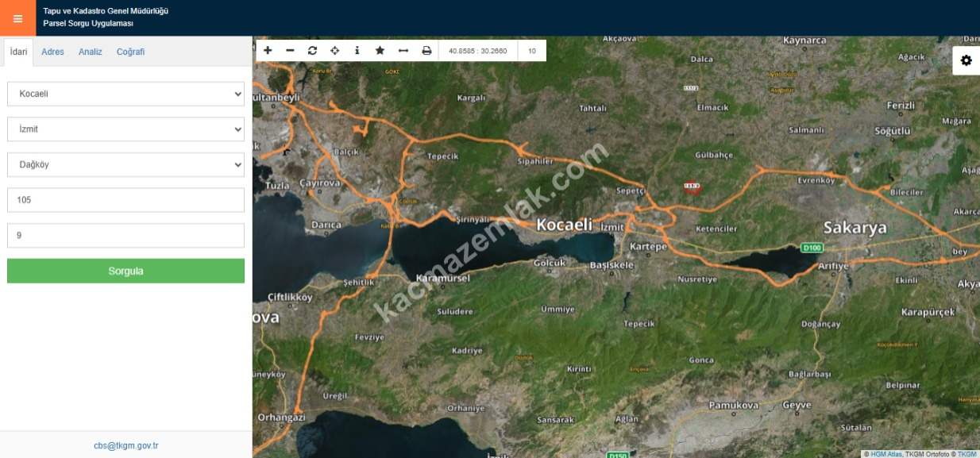Open the parcel info tool

(x=357, y=51)
